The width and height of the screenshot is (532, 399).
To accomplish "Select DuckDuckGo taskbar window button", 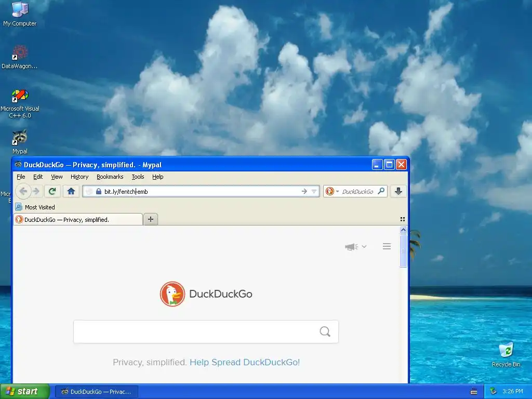I will pos(96,392).
